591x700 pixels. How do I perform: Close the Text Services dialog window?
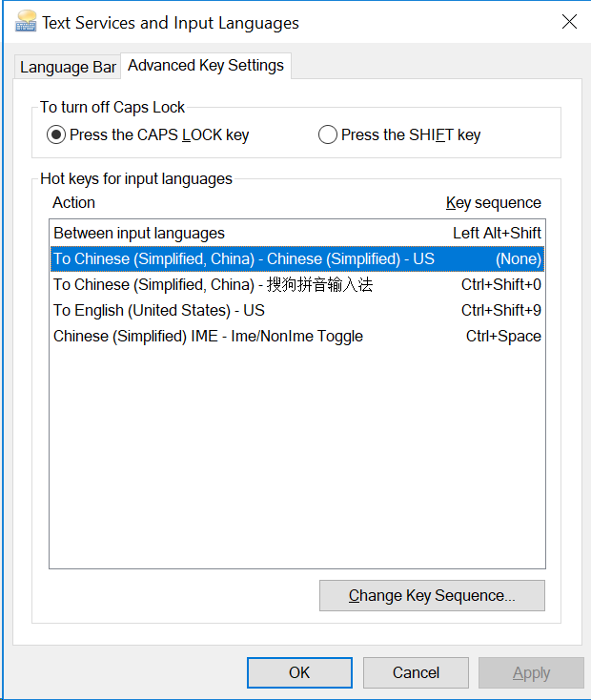tap(569, 21)
